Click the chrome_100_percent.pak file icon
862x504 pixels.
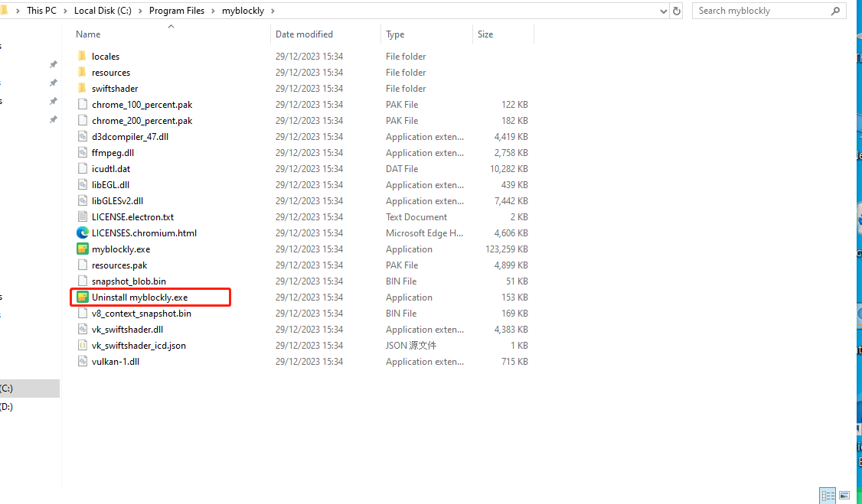pyautogui.click(x=83, y=104)
